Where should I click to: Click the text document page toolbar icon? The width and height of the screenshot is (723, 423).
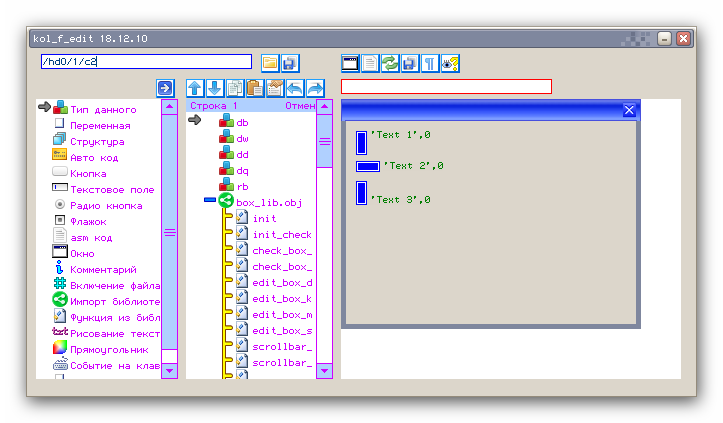370,63
